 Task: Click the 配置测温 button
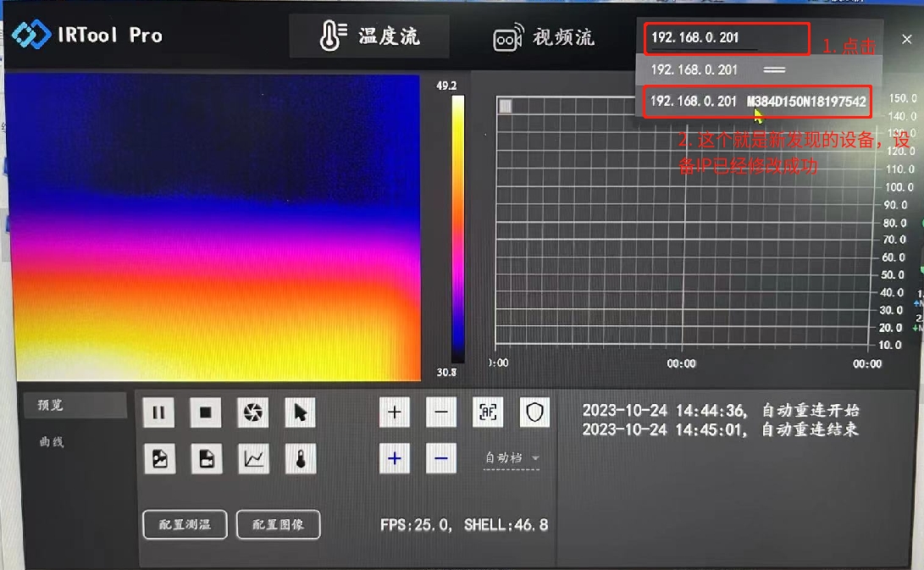pos(185,524)
